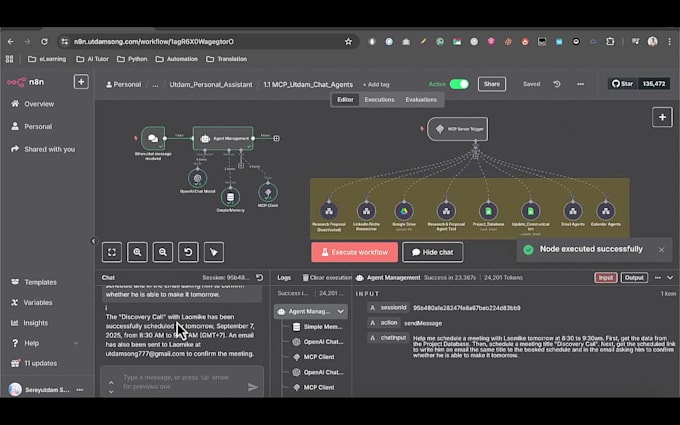Click the n8n logo in sidebar
Screen dimensions: 680x425
(x=25, y=82)
